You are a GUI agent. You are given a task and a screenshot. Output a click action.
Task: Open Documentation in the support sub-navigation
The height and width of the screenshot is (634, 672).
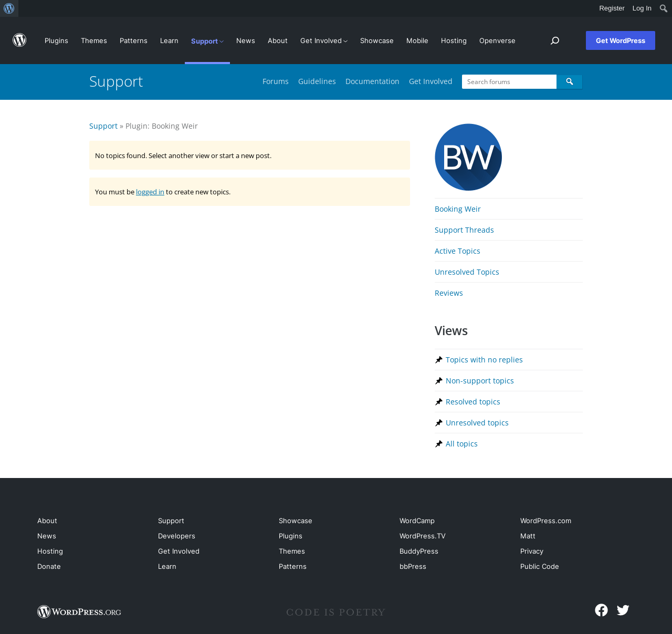[372, 81]
